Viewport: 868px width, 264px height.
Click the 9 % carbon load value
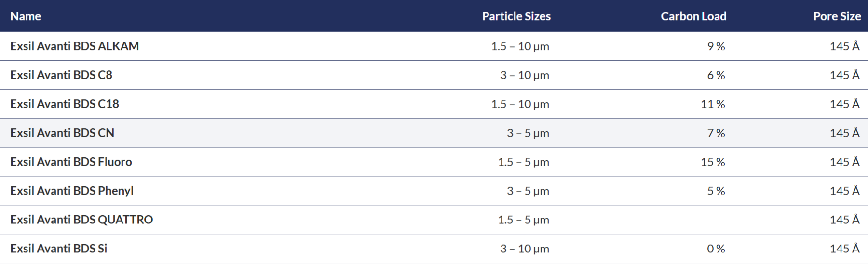(717, 46)
